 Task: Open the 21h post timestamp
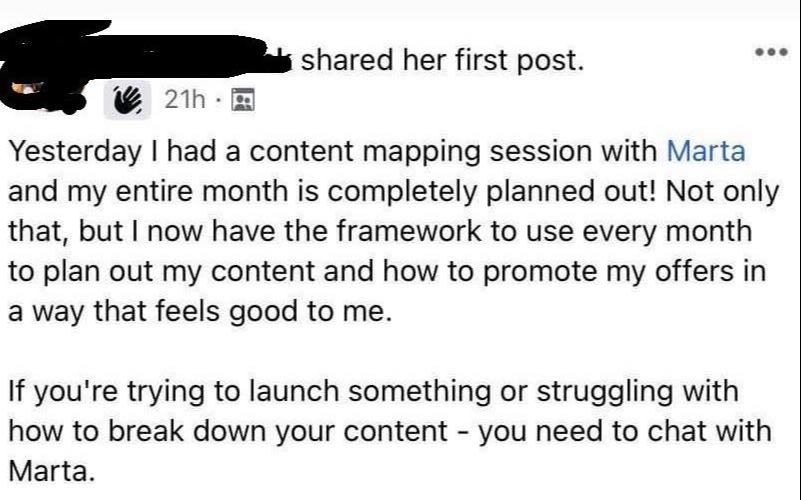pyautogui.click(x=185, y=99)
